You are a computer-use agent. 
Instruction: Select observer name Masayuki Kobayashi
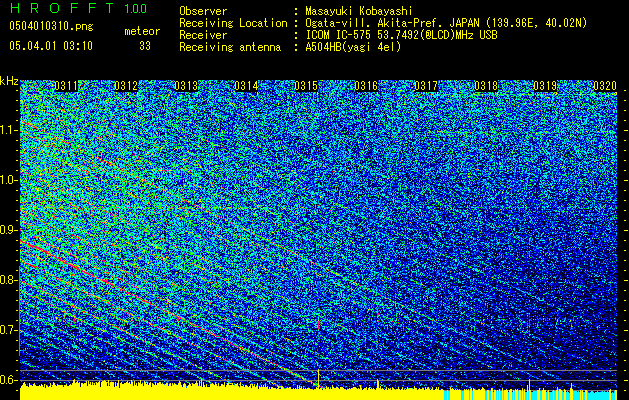[x=359, y=11]
